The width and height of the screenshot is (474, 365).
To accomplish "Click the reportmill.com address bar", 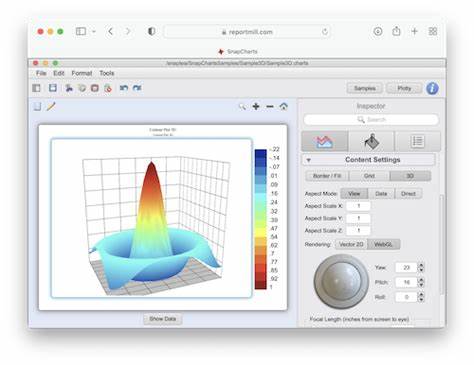I will (x=247, y=32).
